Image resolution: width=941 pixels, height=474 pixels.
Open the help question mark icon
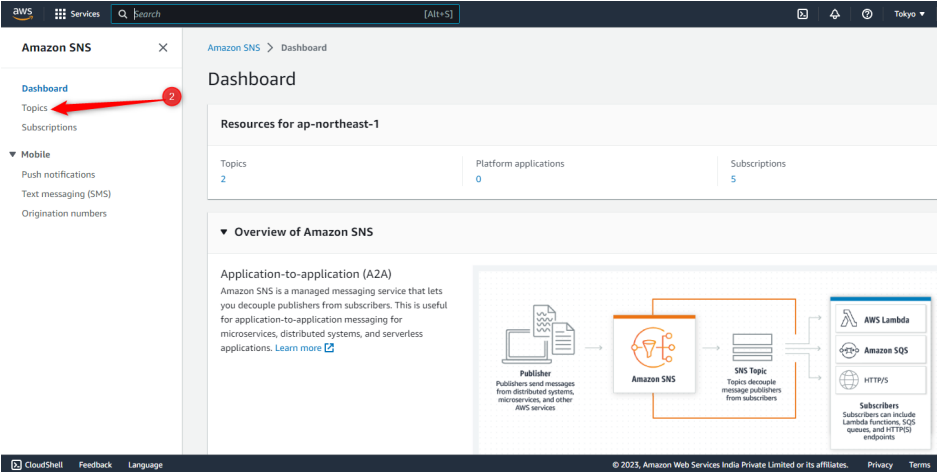pyautogui.click(x=867, y=14)
